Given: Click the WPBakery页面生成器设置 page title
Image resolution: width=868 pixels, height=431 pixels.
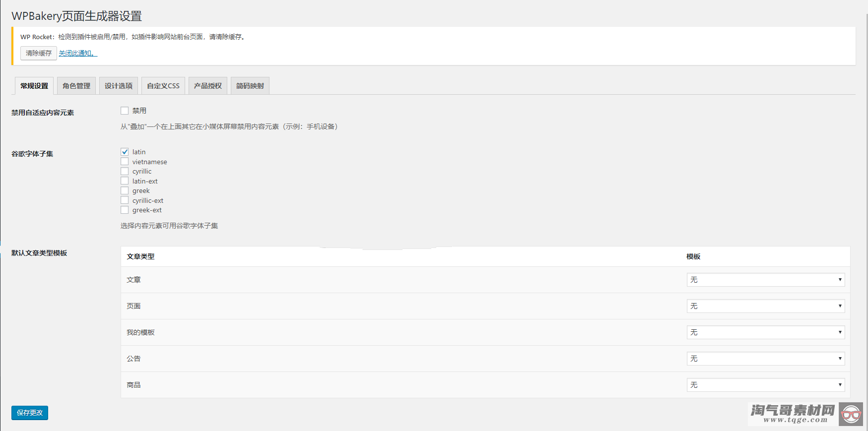Looking at the screenshot, I should 77,16.
